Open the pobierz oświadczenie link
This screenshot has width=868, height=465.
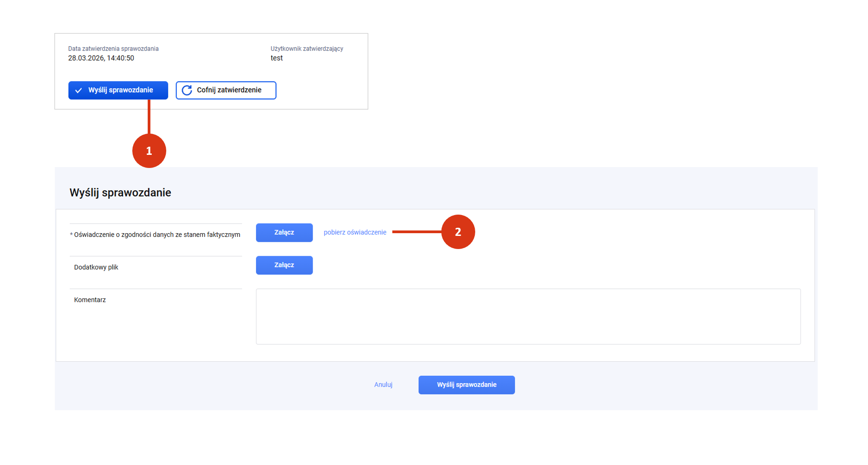pos(355,232)
